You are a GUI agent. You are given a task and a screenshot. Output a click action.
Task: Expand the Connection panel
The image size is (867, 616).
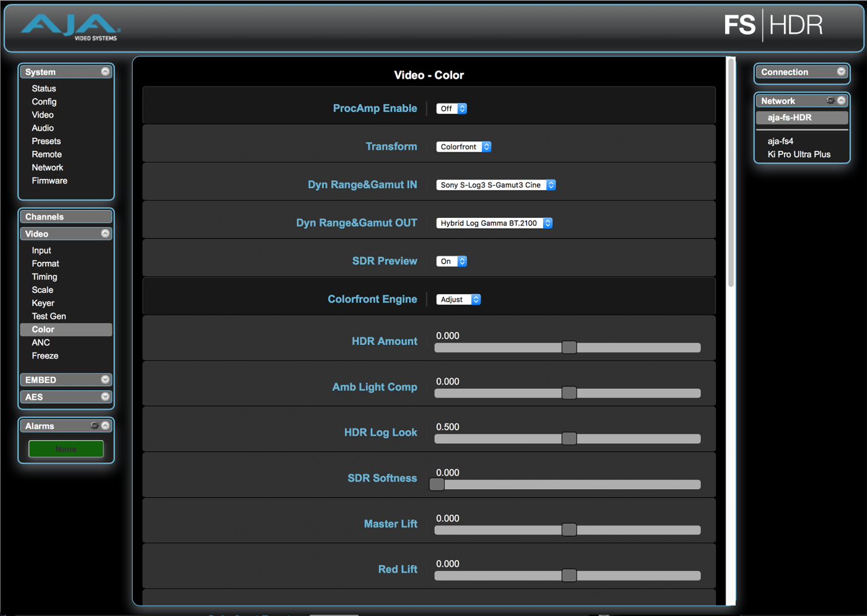click(842, 72)
